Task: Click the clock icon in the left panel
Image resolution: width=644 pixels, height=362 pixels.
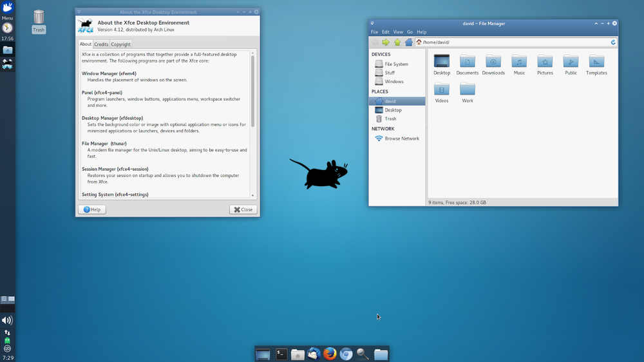Action: tap(7, 28)
